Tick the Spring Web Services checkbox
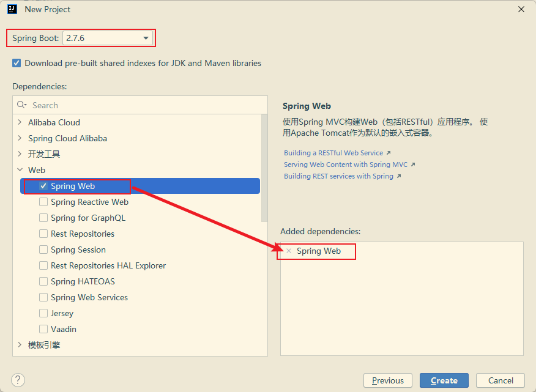This screenshot has height=392, width=536. (x=43, y=297)
